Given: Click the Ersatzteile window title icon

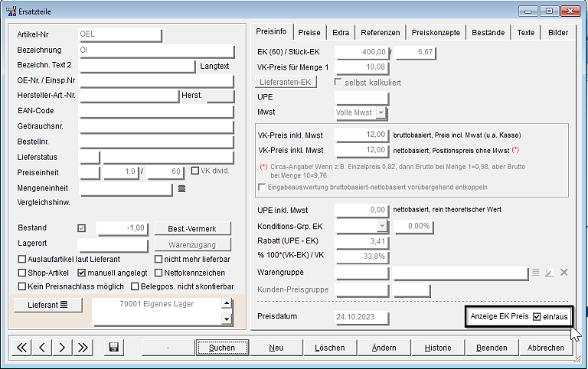Looking at the screenshot, I should coord(11,11).
